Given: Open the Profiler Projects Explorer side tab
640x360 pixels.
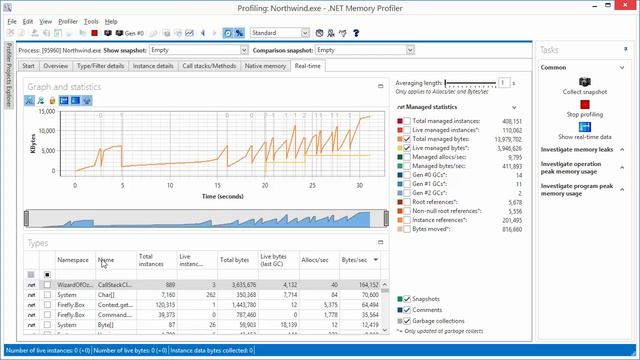Looking at the screenshot, I should point(9,75).
